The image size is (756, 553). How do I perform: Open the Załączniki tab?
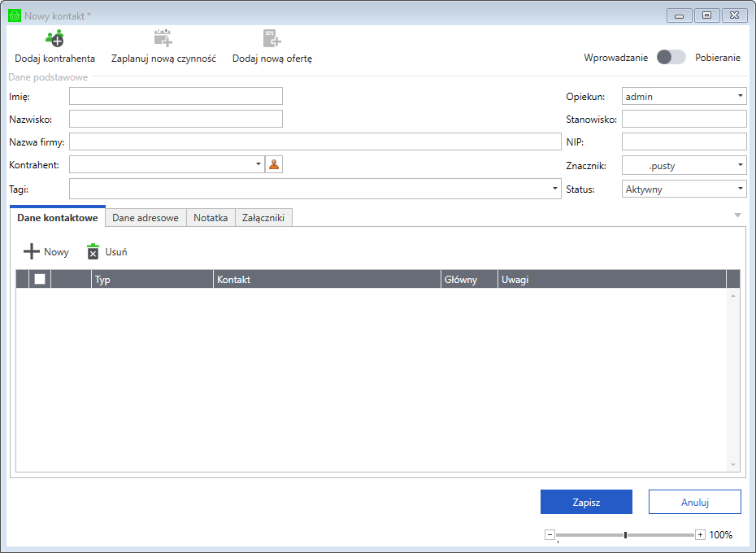pyautogui.click(x=263, y=218)
